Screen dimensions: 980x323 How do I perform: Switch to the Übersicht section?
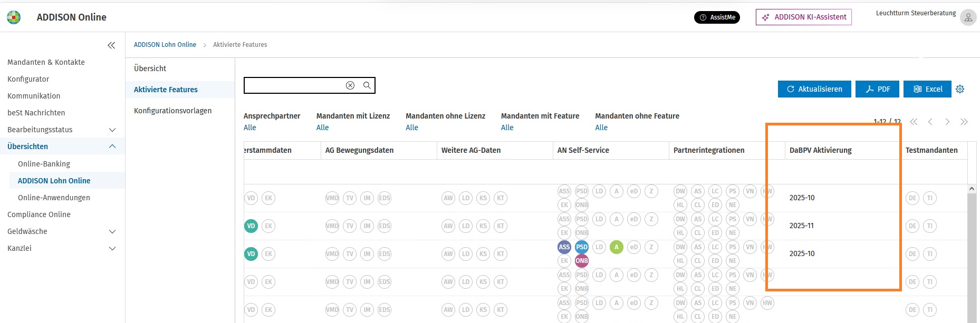150,68
